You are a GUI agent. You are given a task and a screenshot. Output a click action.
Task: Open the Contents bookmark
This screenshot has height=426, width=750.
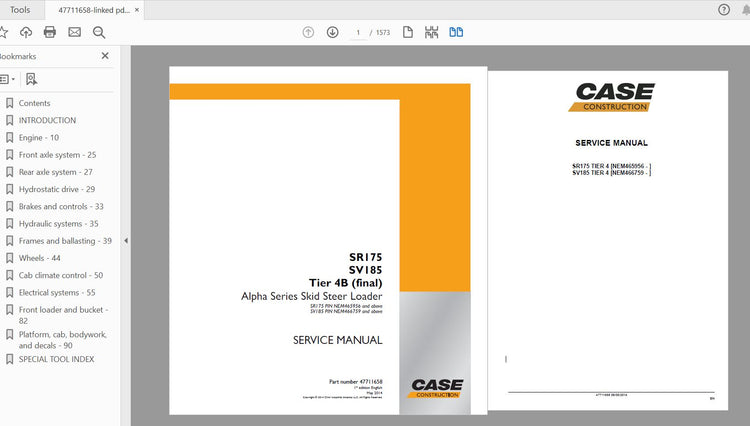(34, 103)
